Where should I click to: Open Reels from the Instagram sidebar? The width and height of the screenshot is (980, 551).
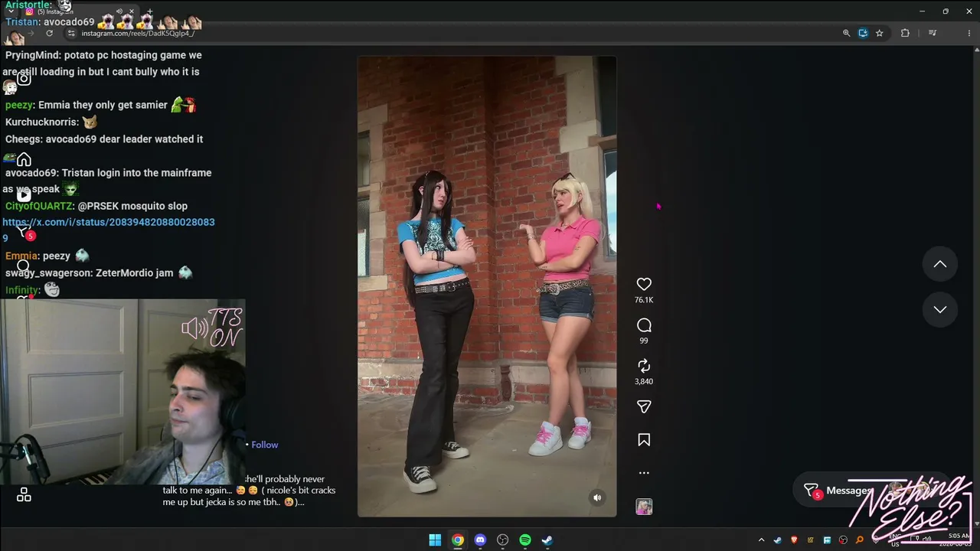pyautogui.click(x=24, y=194)
